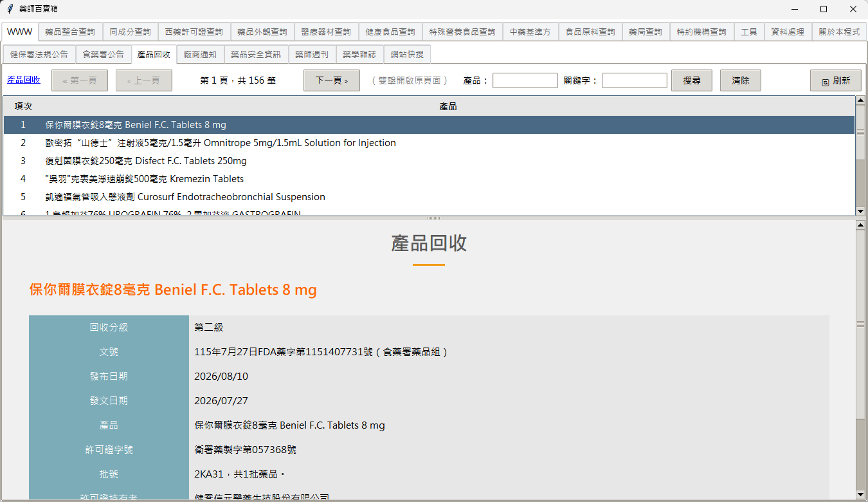Click the detail pane scrollbar thumb
The width and height of the screenshot is (868, 502).
pos(860,324)
